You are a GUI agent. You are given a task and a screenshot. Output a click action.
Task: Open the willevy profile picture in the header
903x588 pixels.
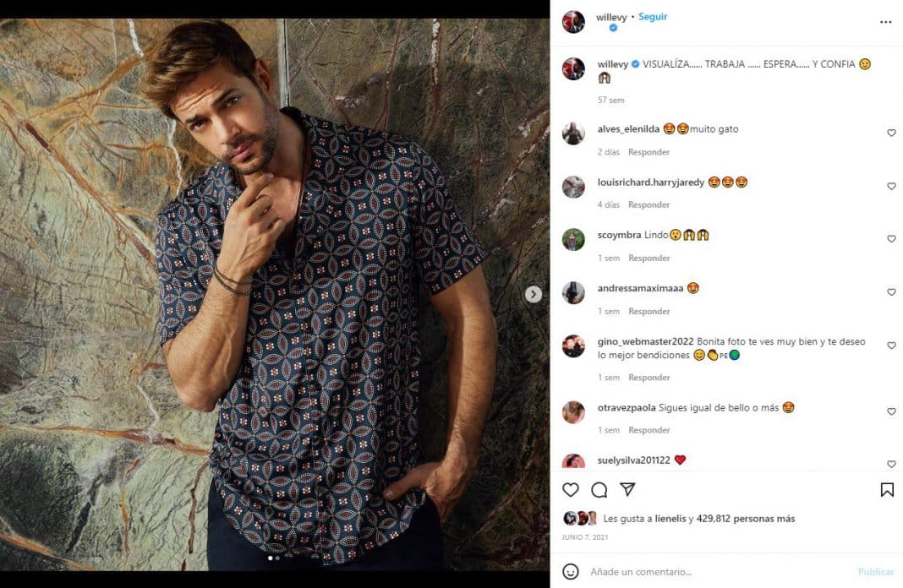pyautogui.click(x=573, y=22)
